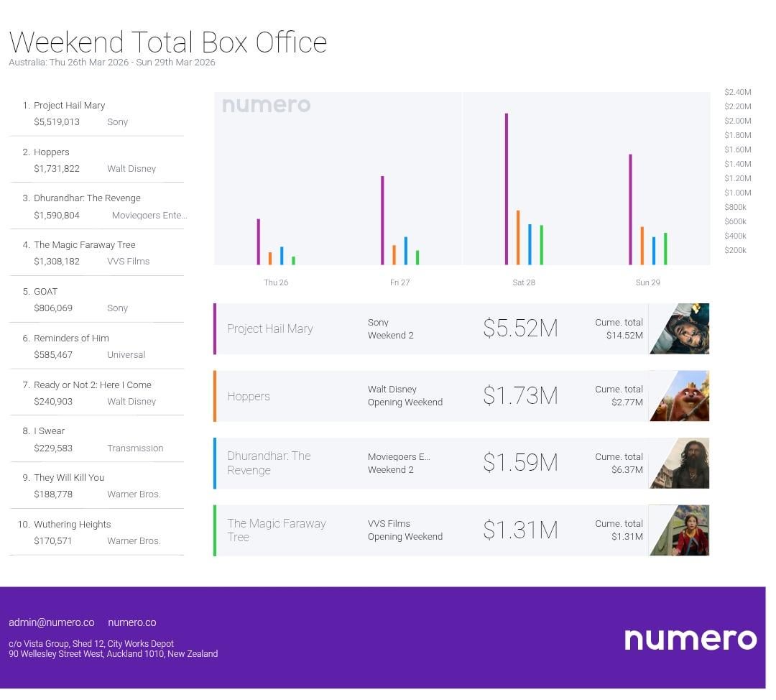
Task: Click the purple color strip beside Project Hail Mary
Action: point(215,328)
